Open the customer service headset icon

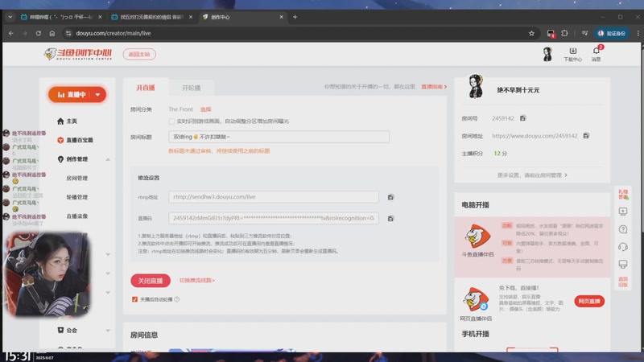623,247
